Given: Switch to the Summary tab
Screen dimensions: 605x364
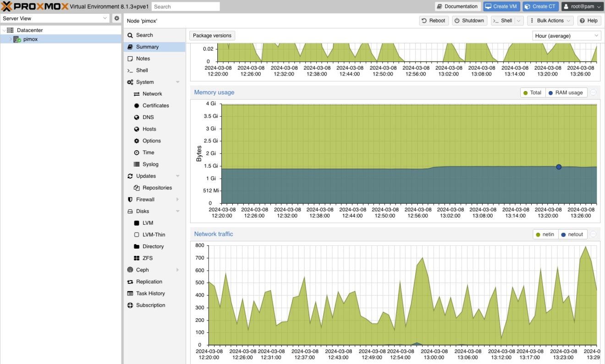Looking at the screenshot, I should (x=147, y=46).
